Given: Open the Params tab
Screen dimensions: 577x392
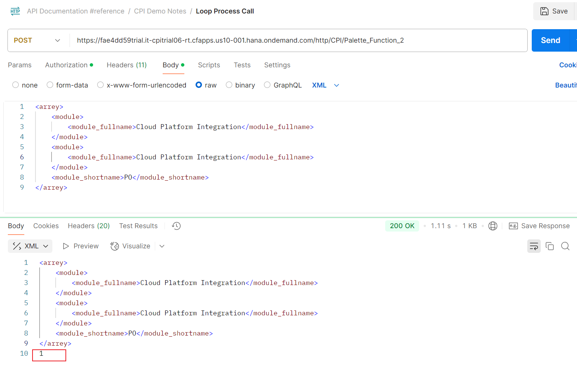Looking at the screenshot, I should (x=20, y=65).
